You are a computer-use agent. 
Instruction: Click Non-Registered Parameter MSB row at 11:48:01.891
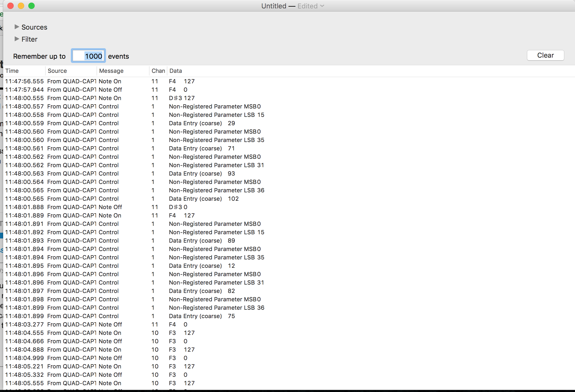coord(289,224)
